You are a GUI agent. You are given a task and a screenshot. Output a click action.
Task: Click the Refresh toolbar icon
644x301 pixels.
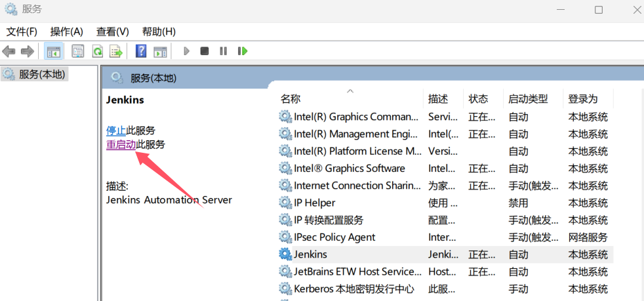pyautogui.click(x=97, y=51)
